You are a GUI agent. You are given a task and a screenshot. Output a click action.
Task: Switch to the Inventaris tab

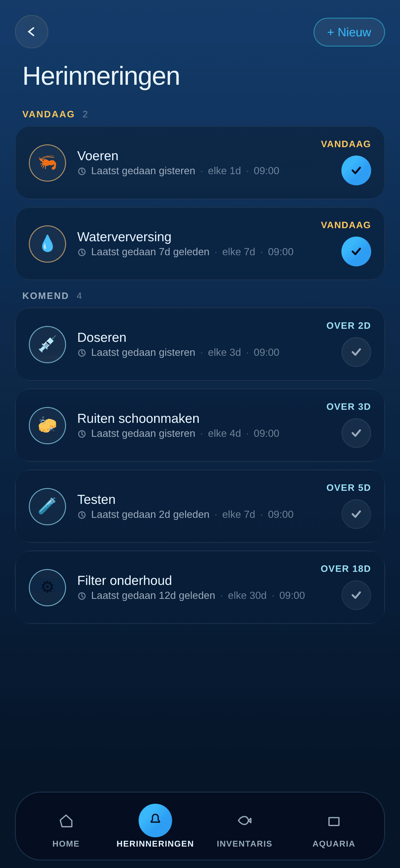[x=244, y=828]
